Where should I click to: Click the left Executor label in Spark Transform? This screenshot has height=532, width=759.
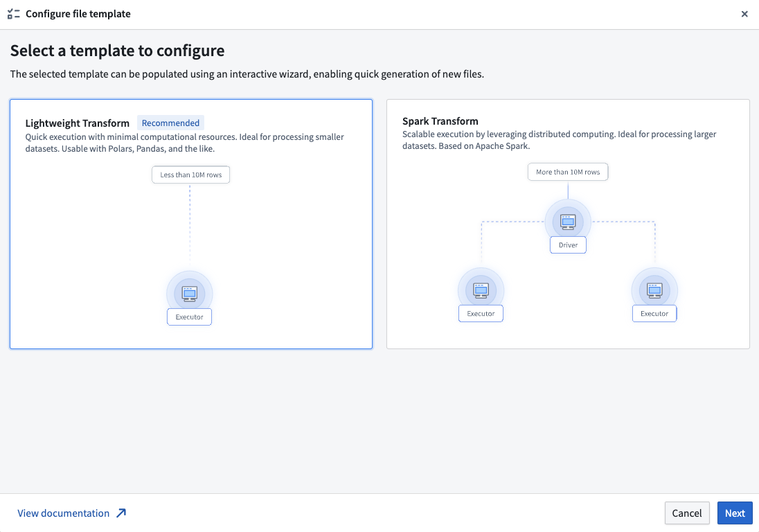[481, 314]
